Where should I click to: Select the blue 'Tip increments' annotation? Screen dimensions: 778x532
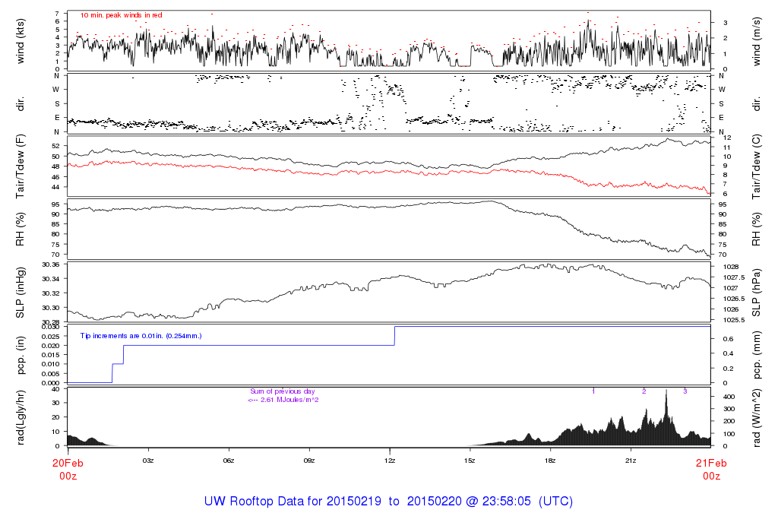[x=141, y=335]
